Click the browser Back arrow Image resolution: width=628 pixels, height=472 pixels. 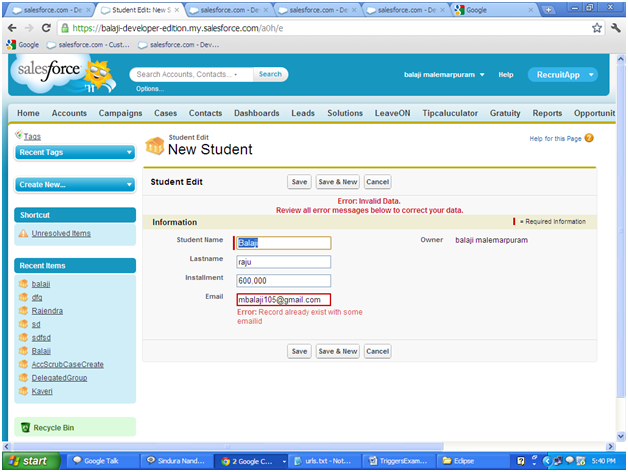pos(12,28)
